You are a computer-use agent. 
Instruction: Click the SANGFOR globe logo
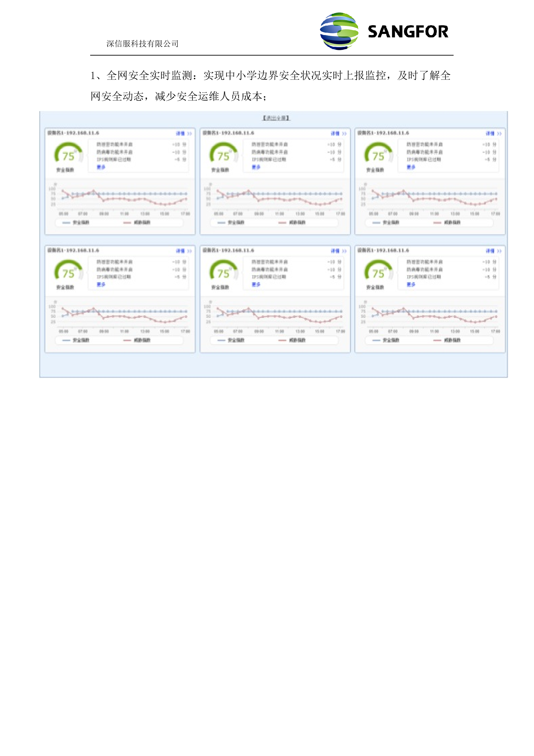click(339, 31)
